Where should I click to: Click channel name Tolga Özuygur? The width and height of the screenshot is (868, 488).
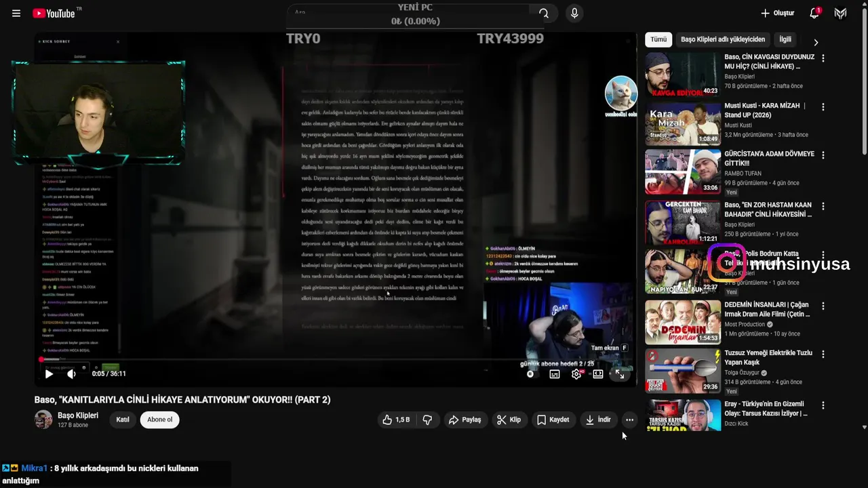pos(742,373)
